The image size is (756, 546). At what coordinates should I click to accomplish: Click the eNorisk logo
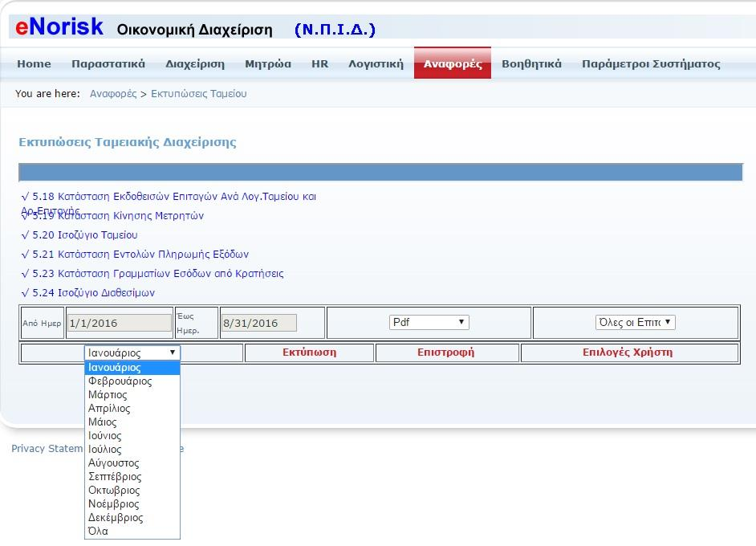[x=59, y=27]
